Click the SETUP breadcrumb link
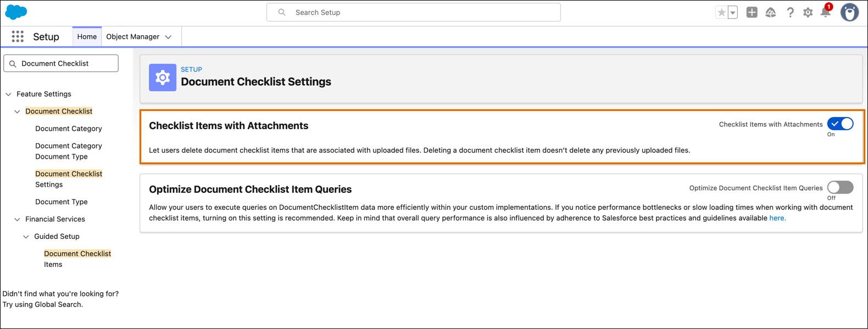Image resolution: width=868 pixels, height=329 pixels. coord(192,70)
